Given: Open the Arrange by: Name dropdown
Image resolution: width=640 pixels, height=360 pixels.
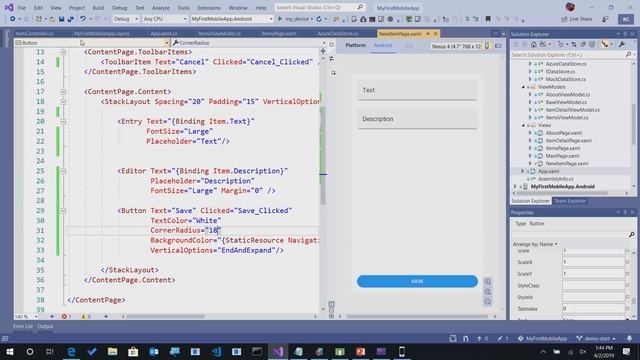Looking at the screenshot, I should [x=535, y=244].
